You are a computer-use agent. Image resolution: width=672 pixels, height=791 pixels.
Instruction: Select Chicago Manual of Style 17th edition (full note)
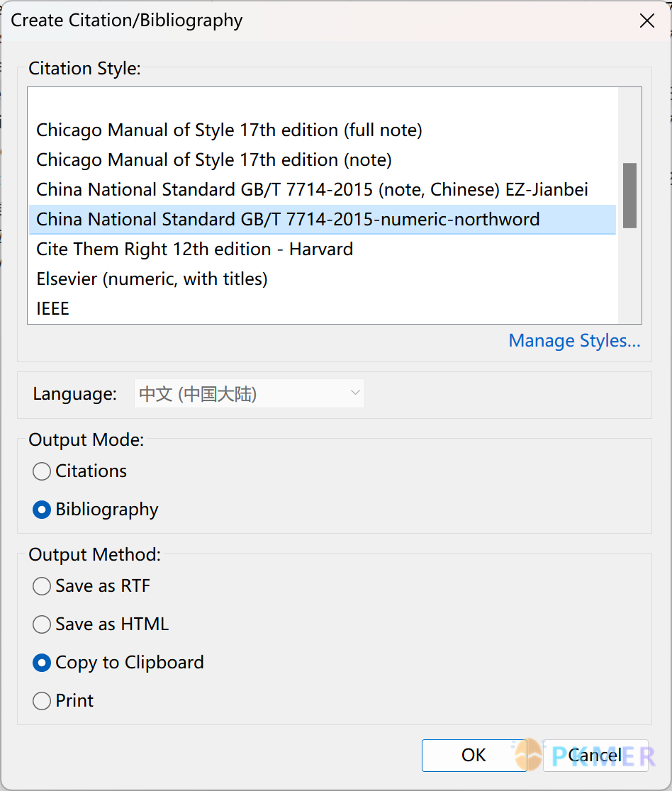323,130
